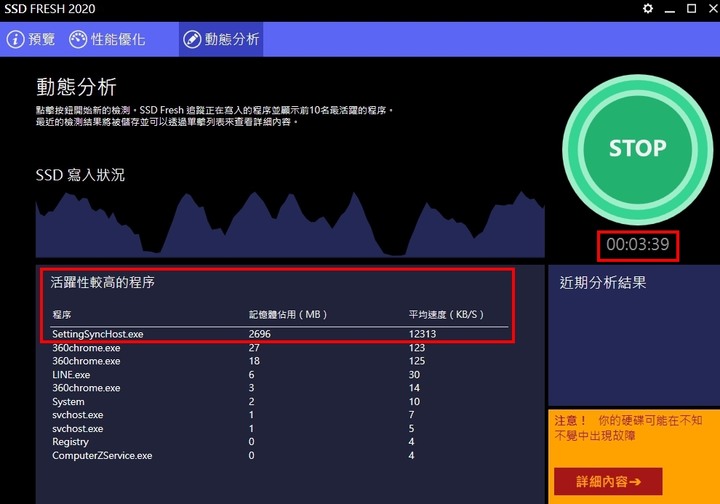Switch to the 性能優化 tab
The image size is (720, 504).
107,39
